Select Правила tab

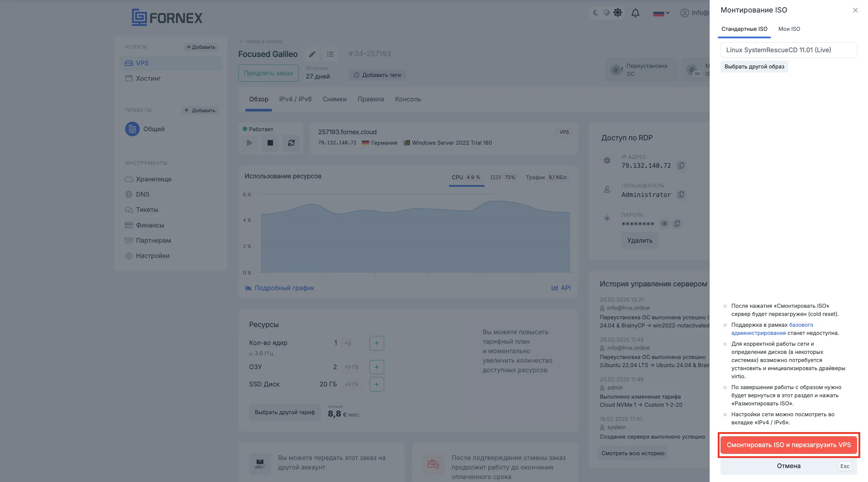point(371,100)
